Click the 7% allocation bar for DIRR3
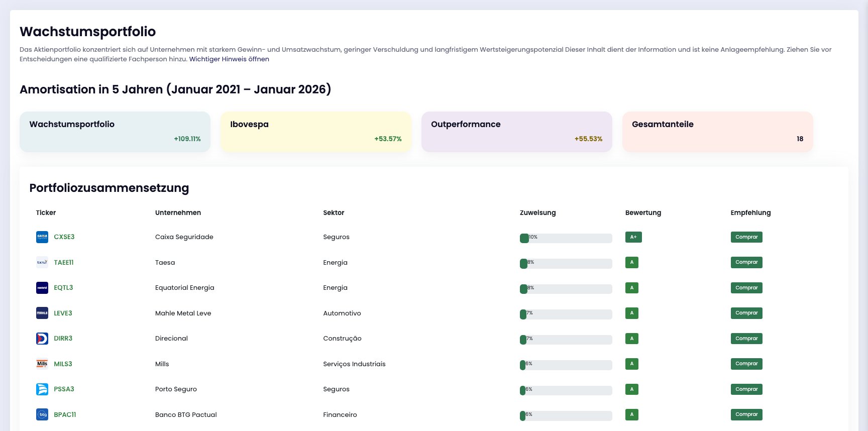This screenshot has height=431, width=868. [566, 340]
